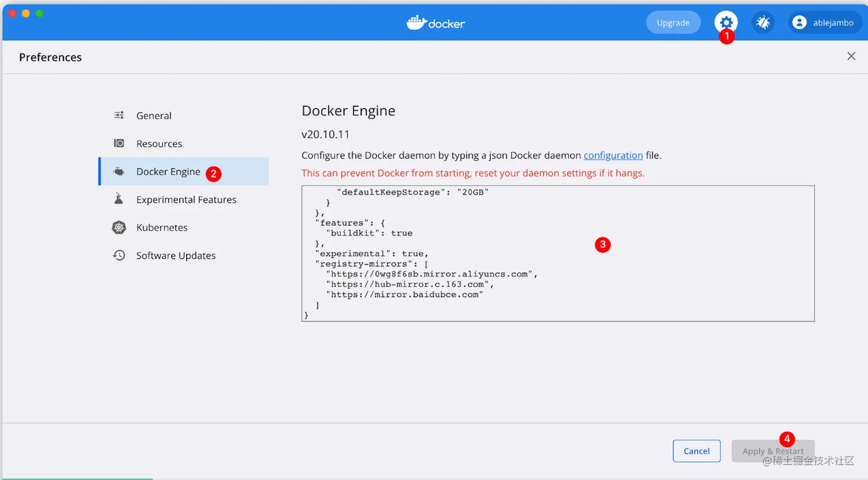Click the General sliders icon
868x480 pixels.
click(x=119, y=115)
